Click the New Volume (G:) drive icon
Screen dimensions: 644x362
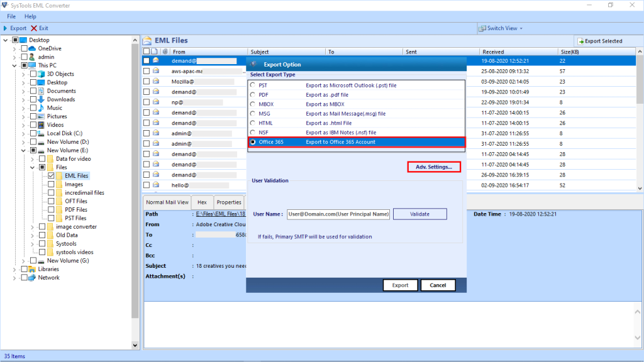[41, 261]
